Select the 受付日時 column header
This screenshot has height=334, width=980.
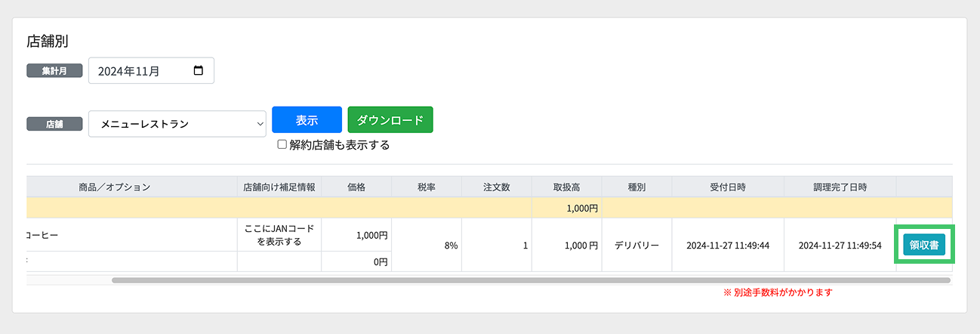[727, 187]
